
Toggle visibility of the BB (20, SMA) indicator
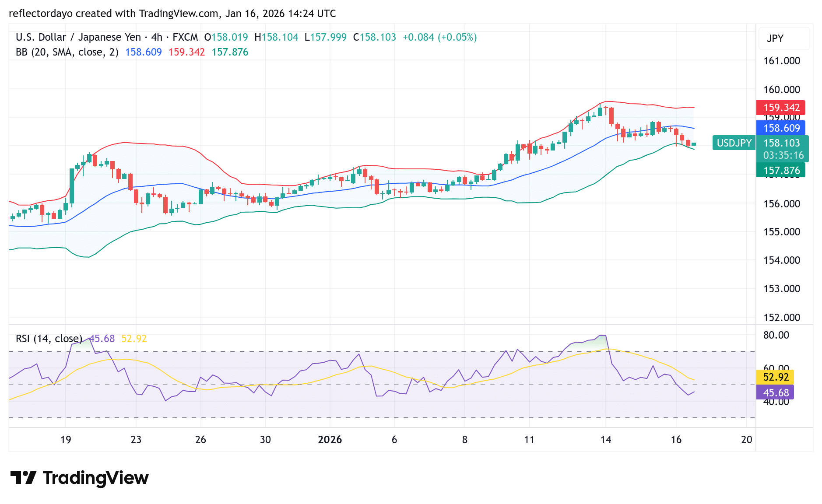(66, 52)
